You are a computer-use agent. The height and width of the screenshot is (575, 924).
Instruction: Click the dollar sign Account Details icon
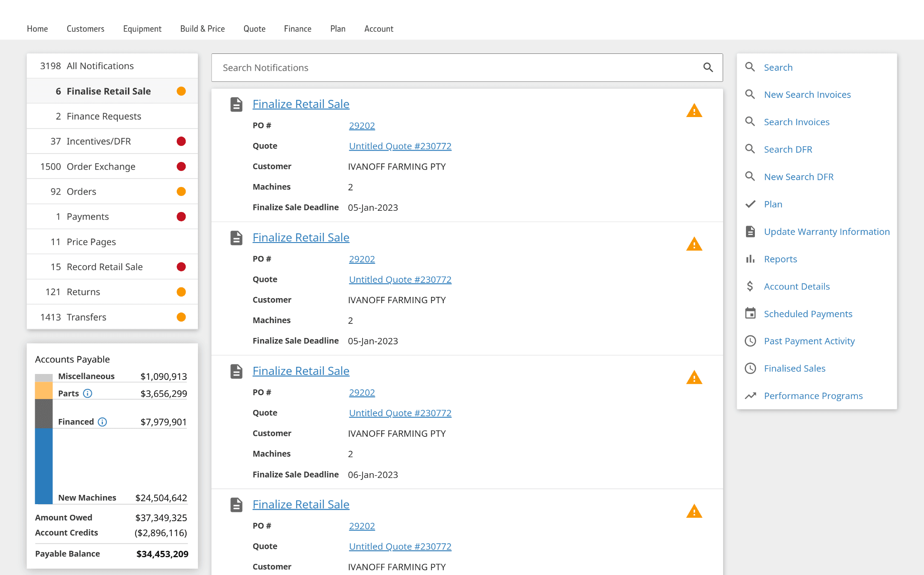click(x=750, y=286)
